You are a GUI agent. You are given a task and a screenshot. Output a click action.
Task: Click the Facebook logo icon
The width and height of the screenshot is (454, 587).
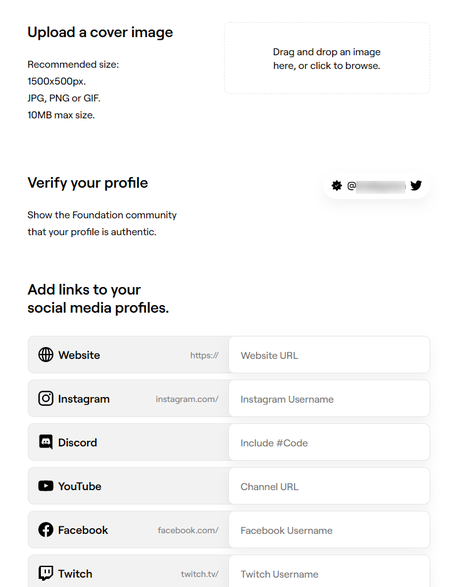pyautogui.click(x=46, y=530)
